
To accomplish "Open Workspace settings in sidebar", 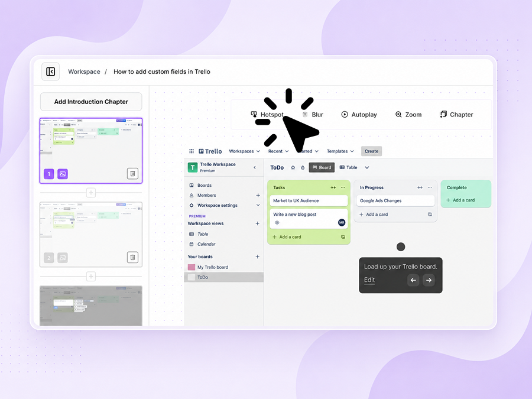I will pyautogui.click(x=218, y=205).
